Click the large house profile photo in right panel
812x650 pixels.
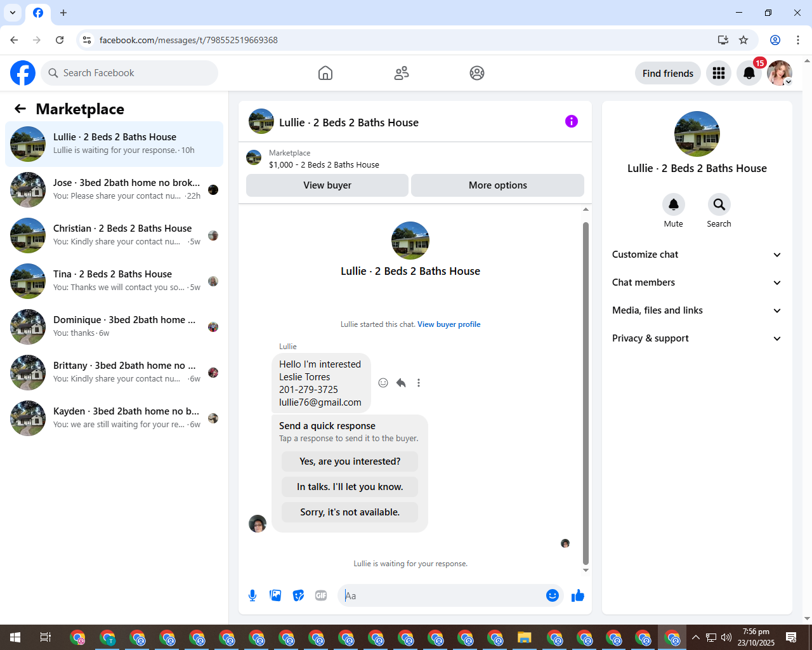click(697, 134)
